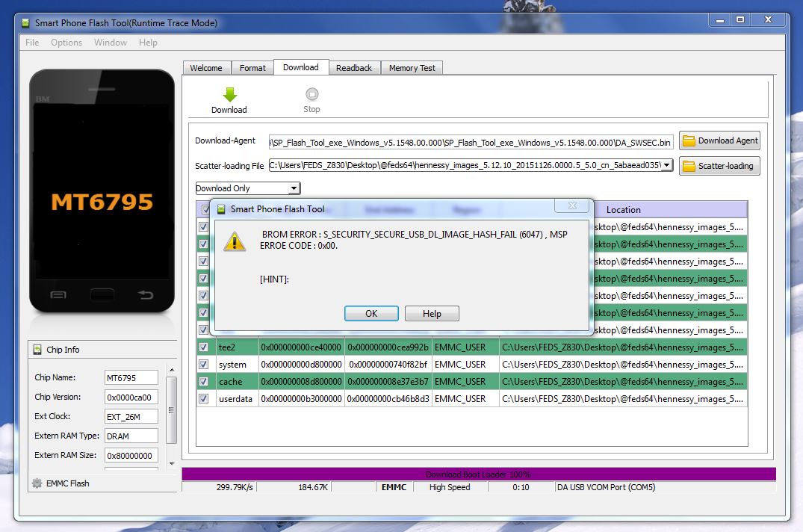Click the status bar EMMC entry

(394, 487)
